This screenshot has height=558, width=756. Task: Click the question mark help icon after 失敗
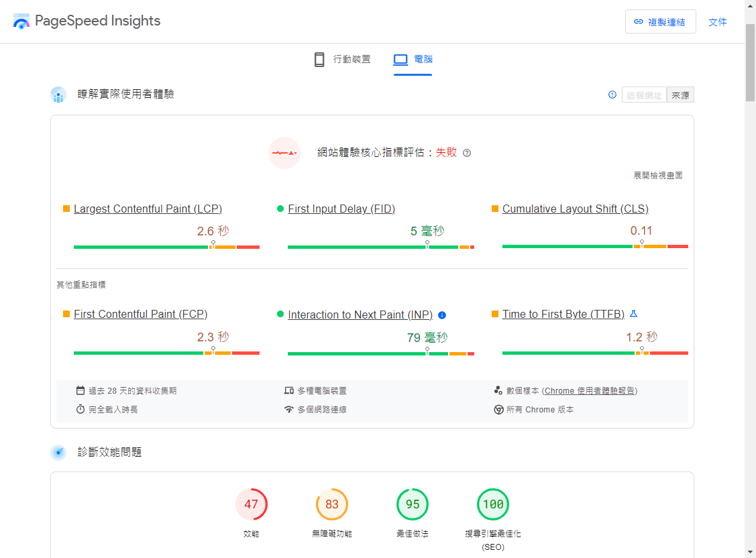[x=467, y=153]
